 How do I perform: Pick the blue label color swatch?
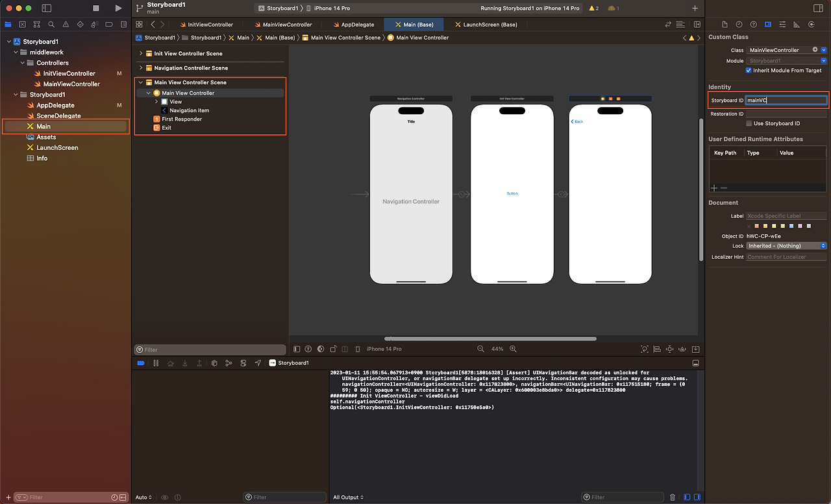point(791,226)
